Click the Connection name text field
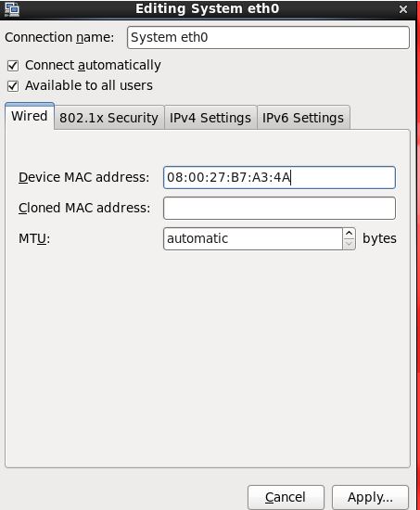 coord(268,37)
